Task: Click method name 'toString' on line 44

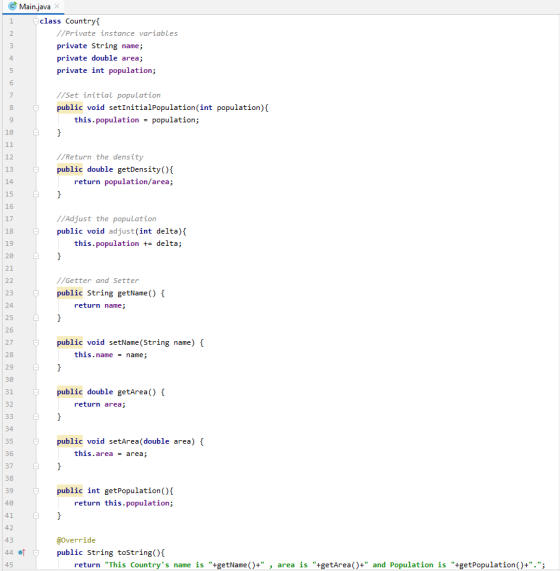Action: [135, 552]
